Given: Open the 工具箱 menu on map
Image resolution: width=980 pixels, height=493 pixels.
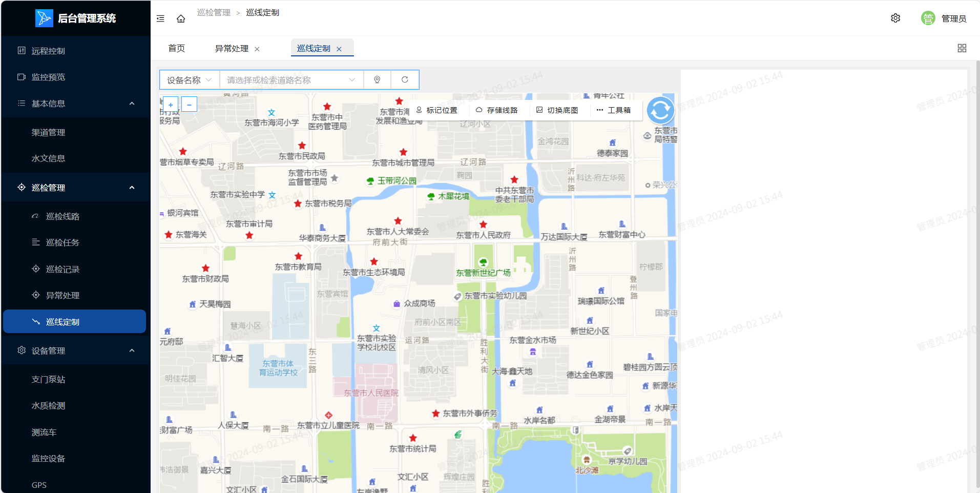Looking at the screenshot, I should (x=614, y=110).
